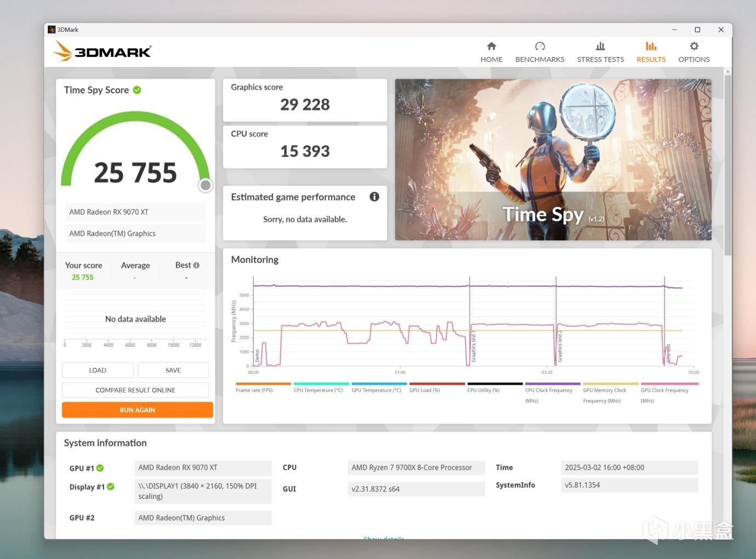Viewport: 756px width, 559px height.
Task: Click the gray gauge handle on score arc
Action: pos(206,185)
